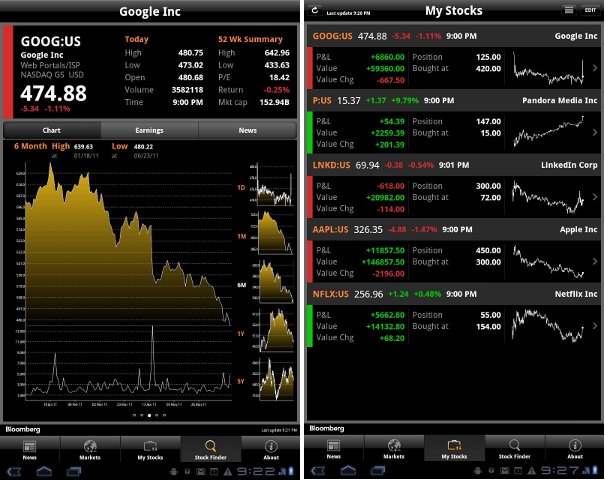The width and height of the screenshot is (605, 480).
Task: Open the LNKD:US ticker header
Action: pos(454,165)
